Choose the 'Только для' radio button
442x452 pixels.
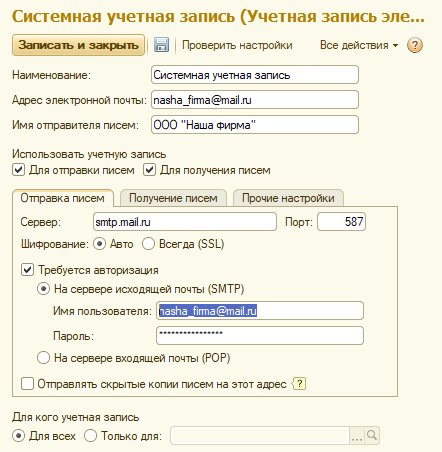90,436
